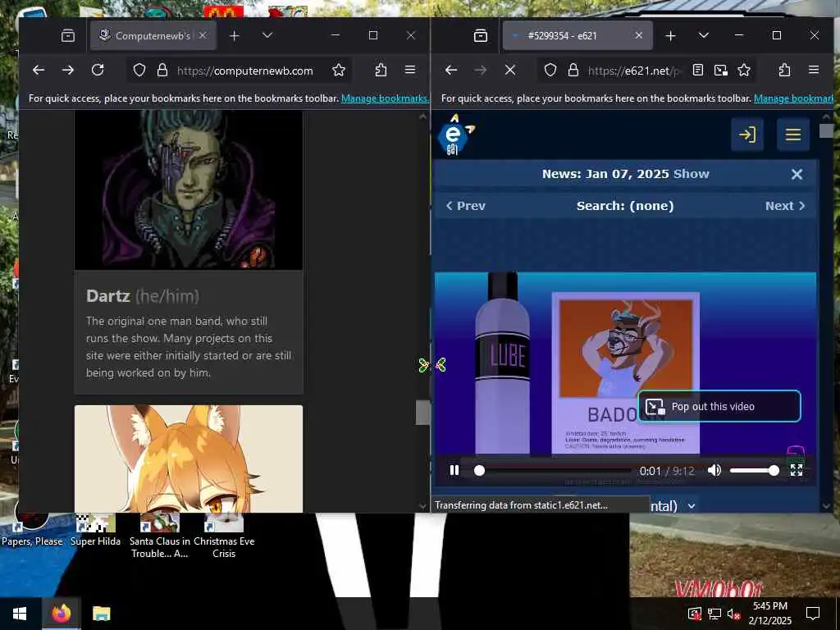Show site security padlock for e621.net
This screenshot has height=630, width=840.
[x=573, y=71]
